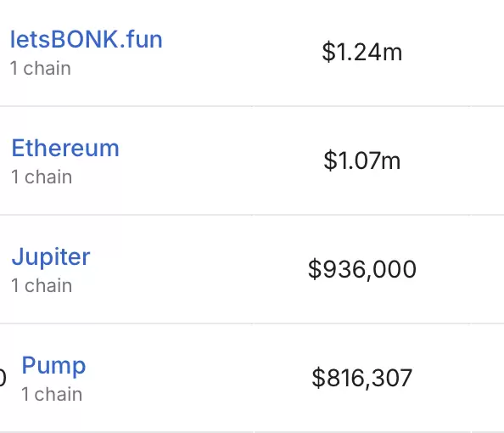Viewport: 504px width, 433px height.
Task: Click the $1.24m value for letsBONK.fun
Action: coord(362,52)
